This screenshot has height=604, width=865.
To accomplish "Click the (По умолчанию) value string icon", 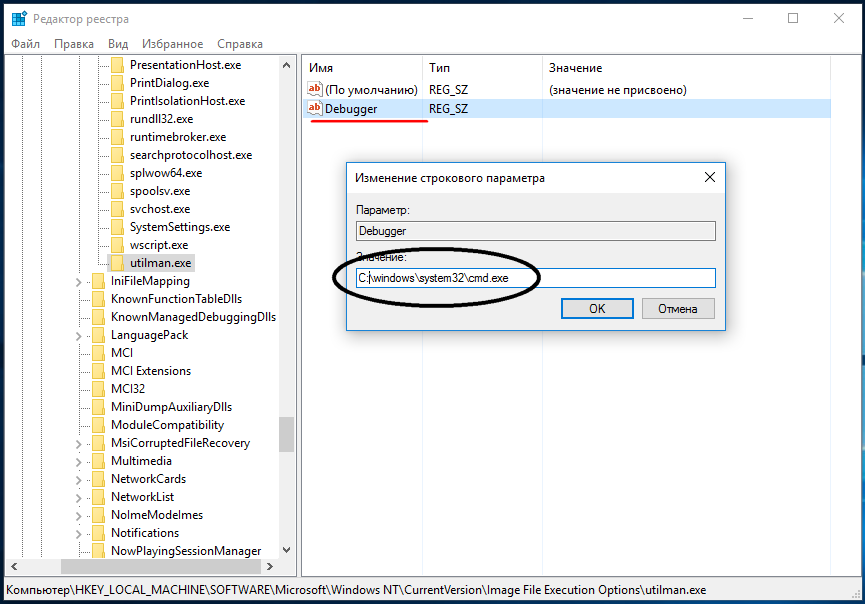I will click(x=314, y=89).
